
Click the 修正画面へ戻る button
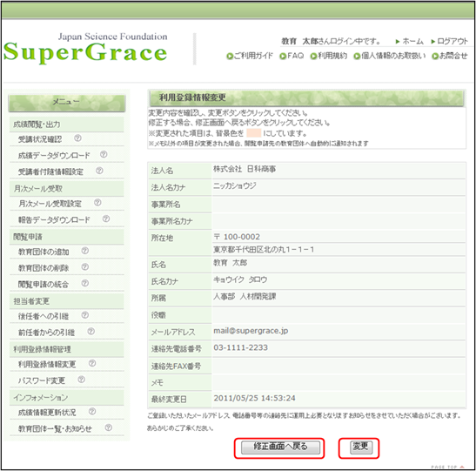[280, 447]
